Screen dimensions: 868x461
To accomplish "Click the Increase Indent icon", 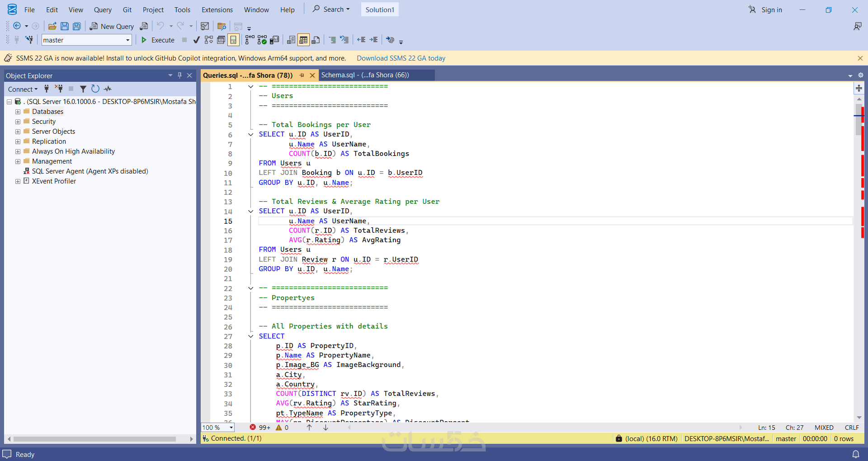I will click(373, 40).
